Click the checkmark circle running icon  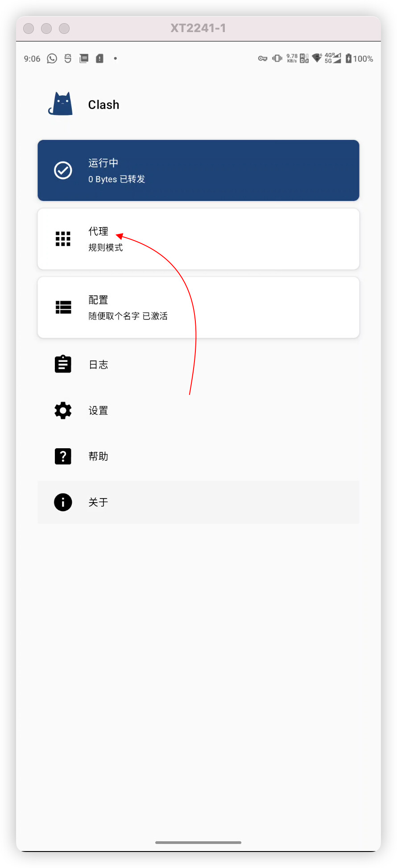click(63, 170)
